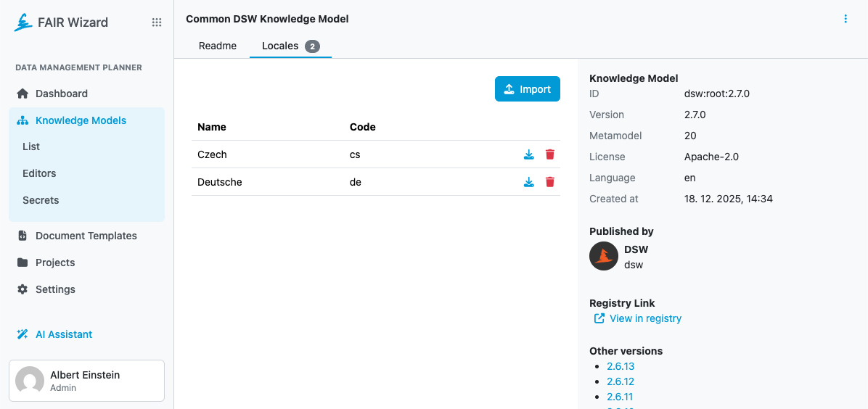Click the de locale code
Viewport: 868px width, 409px height.
point(356,181)
